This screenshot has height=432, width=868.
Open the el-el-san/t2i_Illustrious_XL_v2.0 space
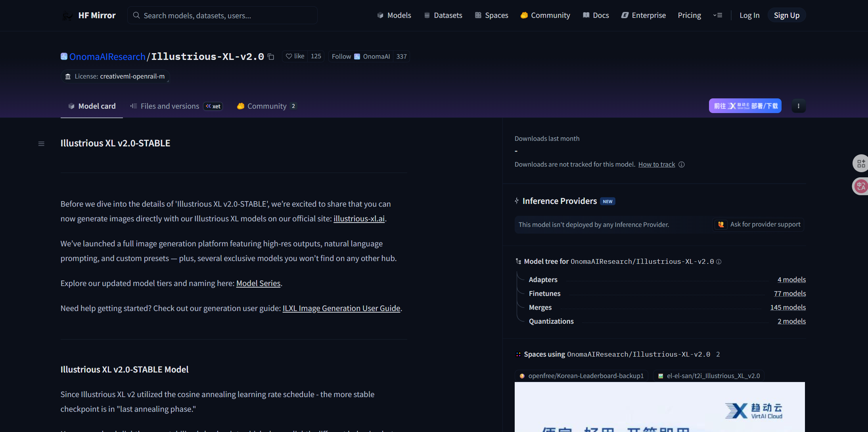(x=709, y=376)
